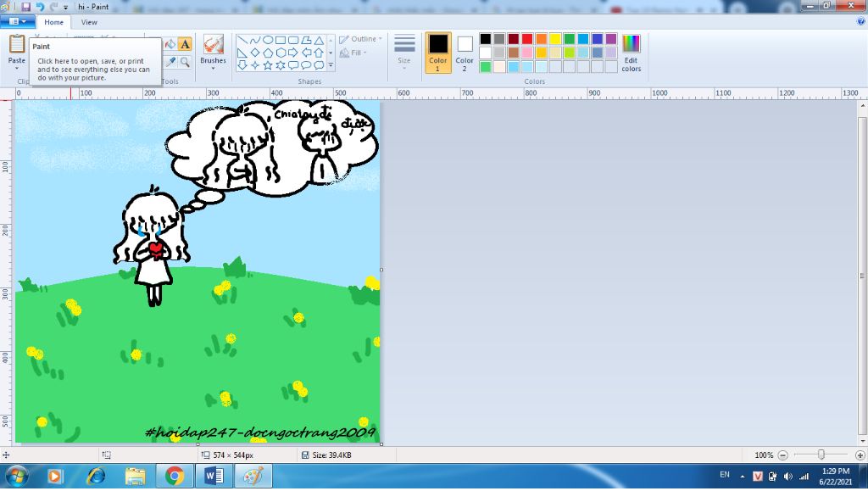Click the zoom out minus button
Image resolution: width=868 pixels, height=491 pixels.
[x=782, y=455]
